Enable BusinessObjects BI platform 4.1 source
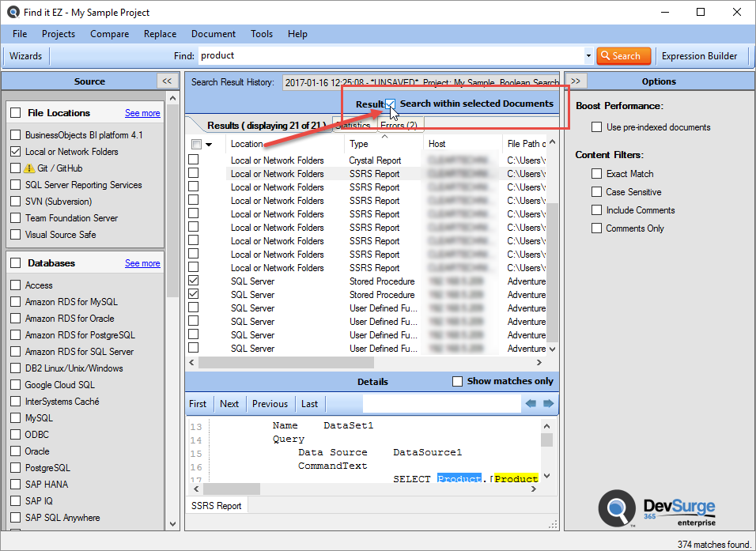 16,135
